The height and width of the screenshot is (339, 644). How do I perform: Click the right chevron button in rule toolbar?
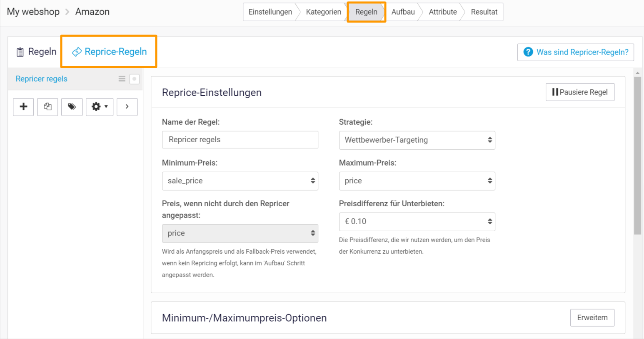[127, 107]
